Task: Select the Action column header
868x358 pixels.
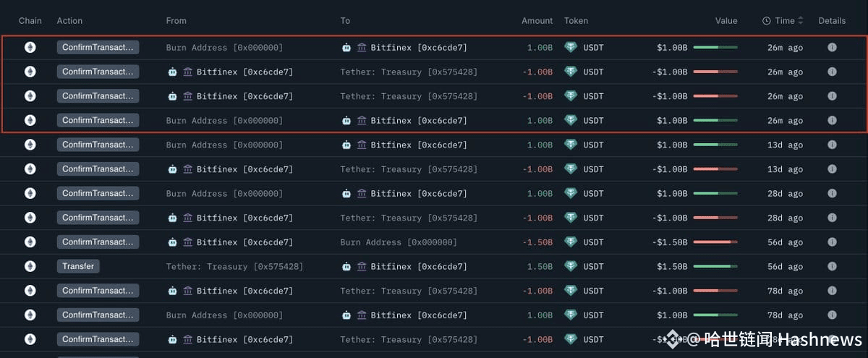Action: click(69, 21)
